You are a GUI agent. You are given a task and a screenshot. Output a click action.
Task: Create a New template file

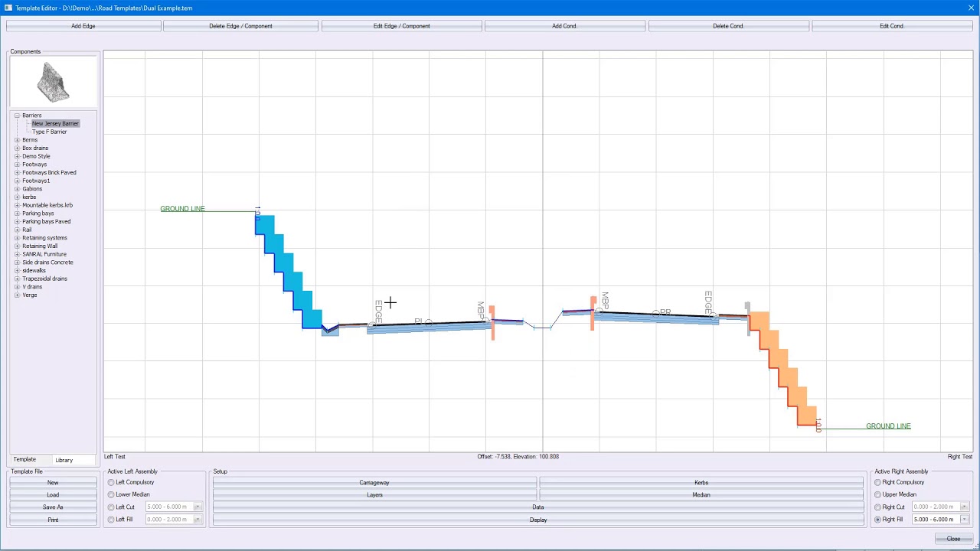coord(53,483)
